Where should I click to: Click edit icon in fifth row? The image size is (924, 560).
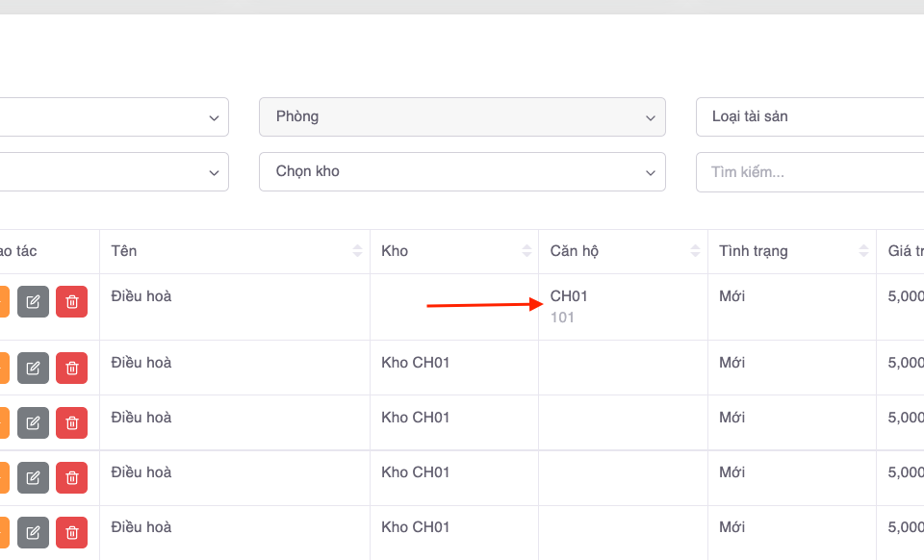click(33, 532)
